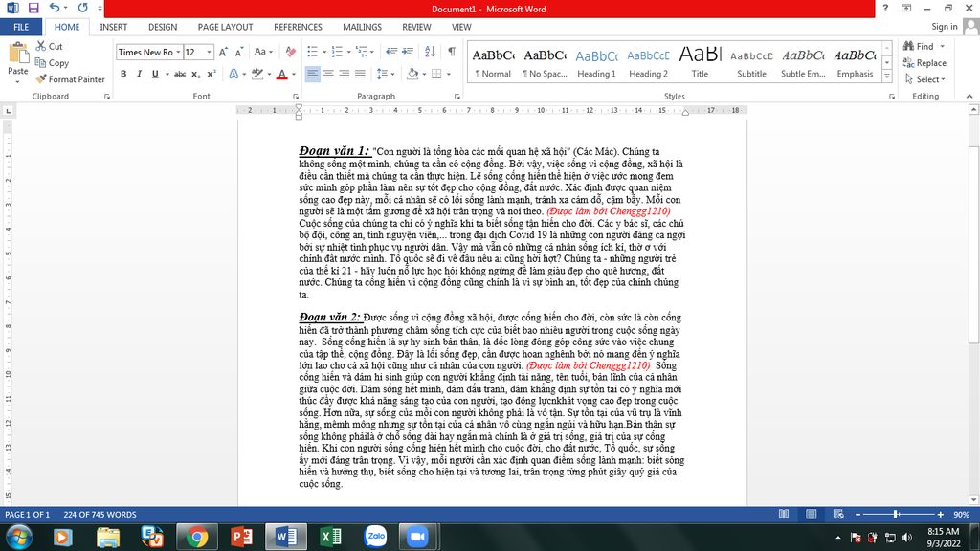Viewport: 980px width, 551px height.
Task: Open the Select dropdown
Action: (925, 79)
